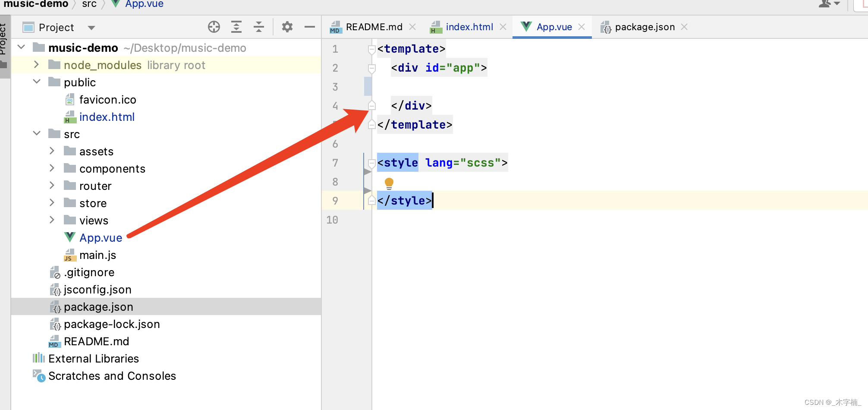Open README.md in the project tree

[x=96, y=341]
